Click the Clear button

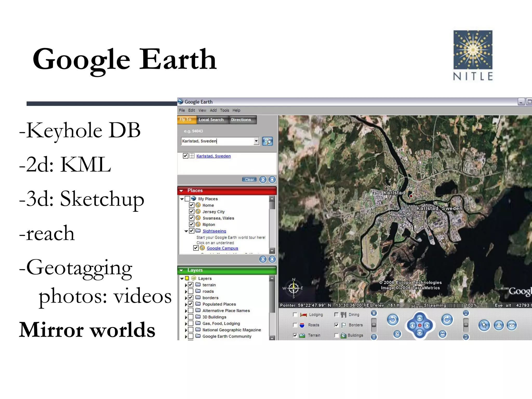click(249, 179)
